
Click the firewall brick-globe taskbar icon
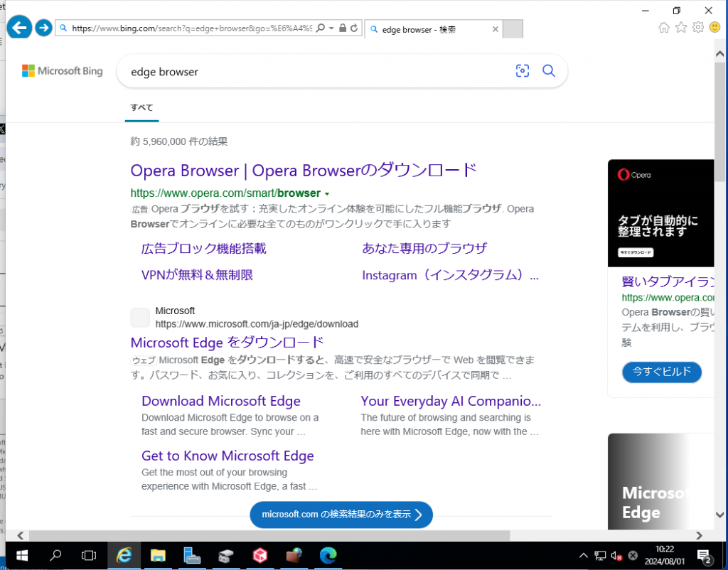(x=294, y=556)
